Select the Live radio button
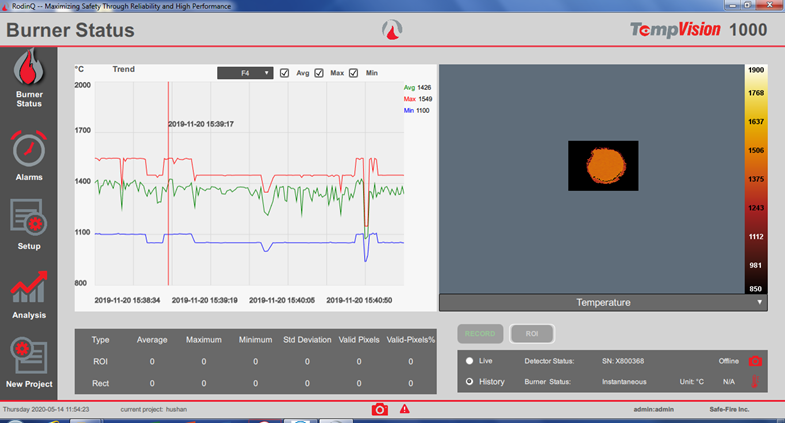Viewport: 785px width, 423px height. (470, 361)
